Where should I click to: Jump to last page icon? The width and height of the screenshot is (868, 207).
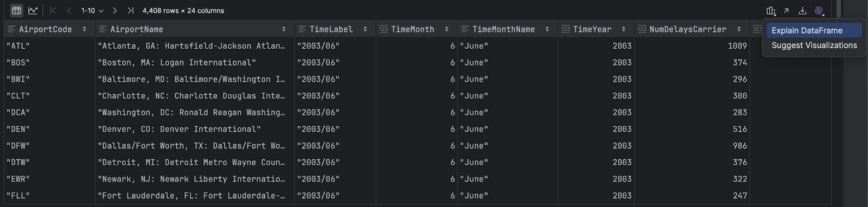pyautogui.click(x=130, y=10)
